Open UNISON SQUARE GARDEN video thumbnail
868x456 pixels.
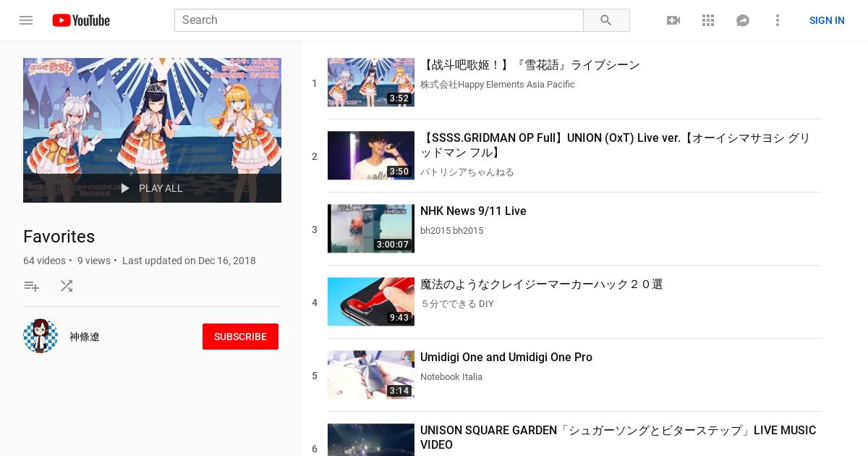371,440
